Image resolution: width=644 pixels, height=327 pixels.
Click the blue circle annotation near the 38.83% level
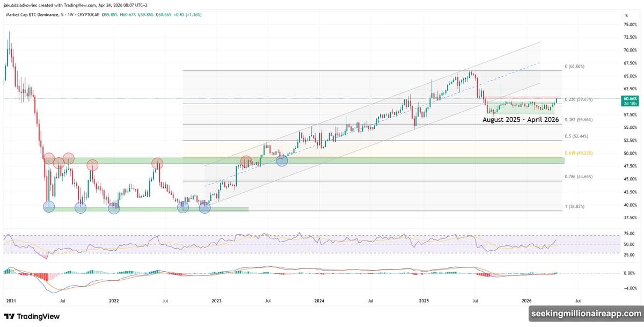tap(48, 207)
